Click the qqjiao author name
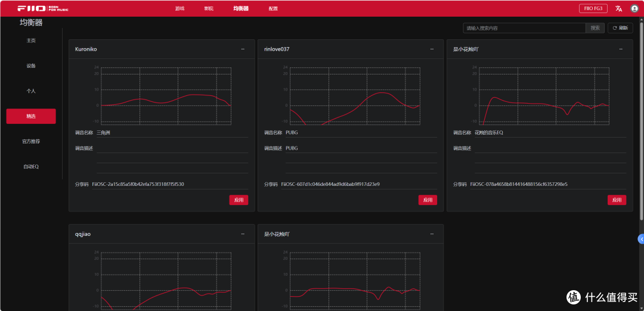This screenshot has width=644, height=311. click(x=82, y=234)
